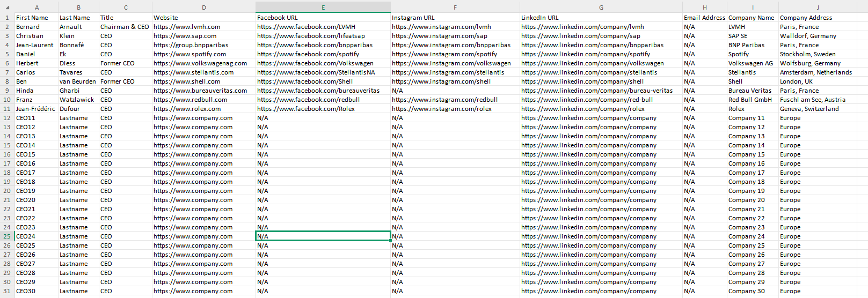Click the instagram.com/bnpparibas cell

pyautogui.click(x=455, y=45)
